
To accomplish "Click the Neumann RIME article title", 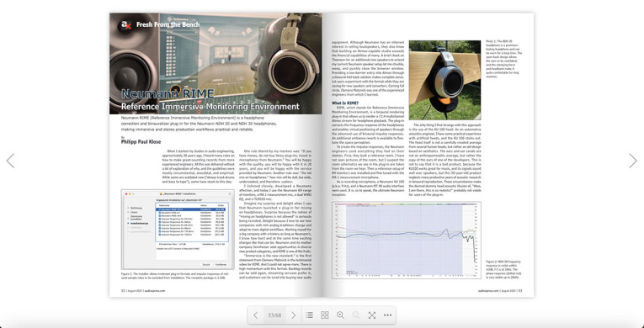I will 168,93.
